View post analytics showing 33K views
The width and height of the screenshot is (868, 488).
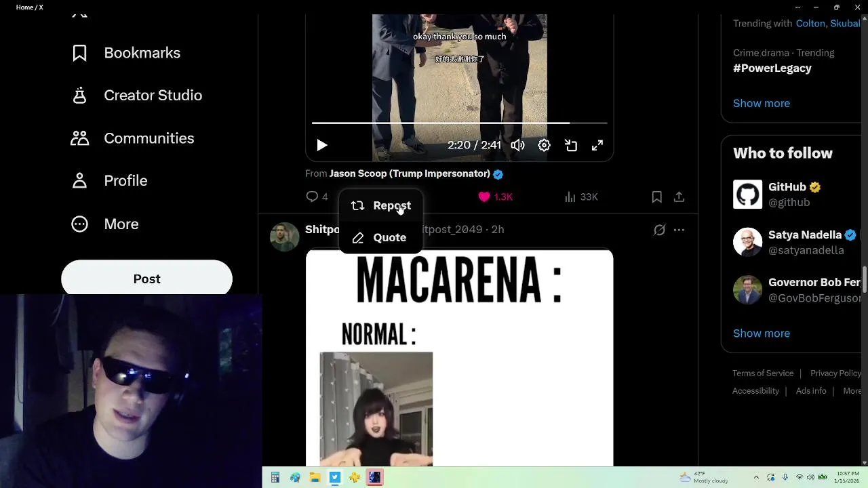click(x=581, y=197)
